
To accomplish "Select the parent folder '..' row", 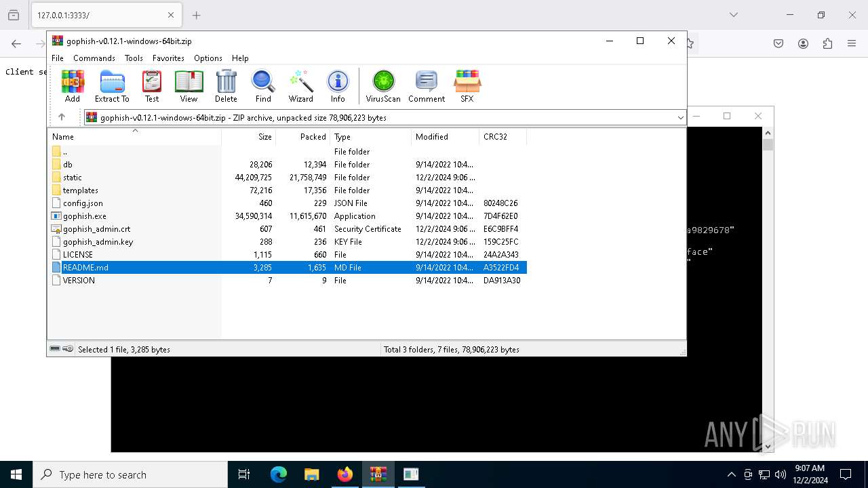I will 288,152.
